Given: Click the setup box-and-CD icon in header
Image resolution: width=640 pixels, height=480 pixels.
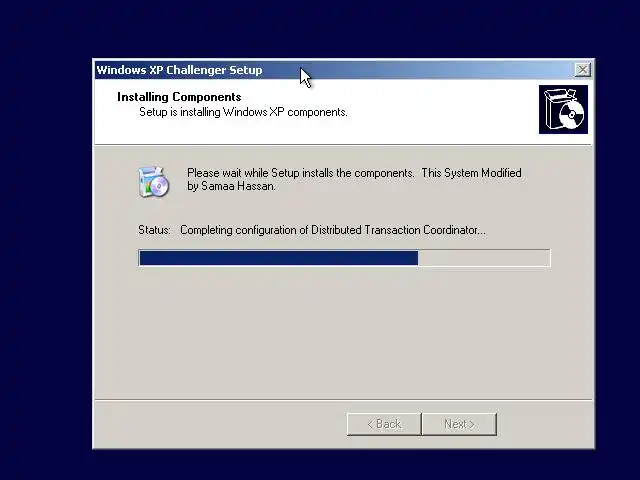Looking at the screenshot, I should 563,109.
